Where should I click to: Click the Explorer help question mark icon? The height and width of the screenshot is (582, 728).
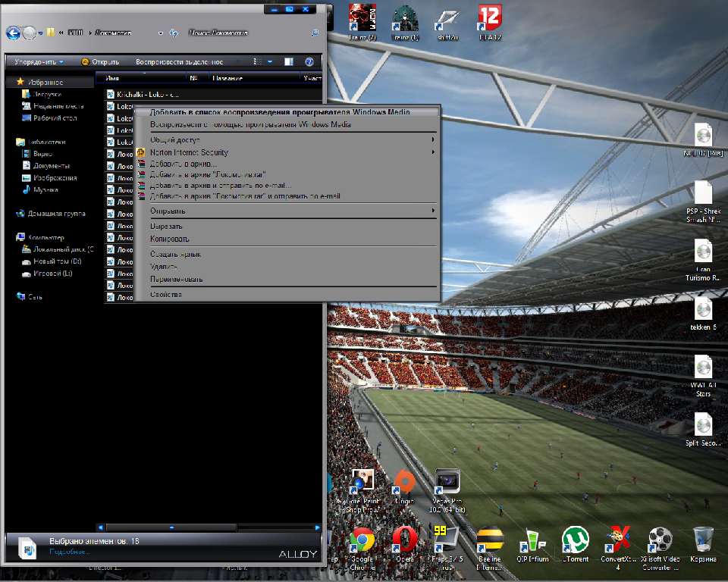(309, 61)
